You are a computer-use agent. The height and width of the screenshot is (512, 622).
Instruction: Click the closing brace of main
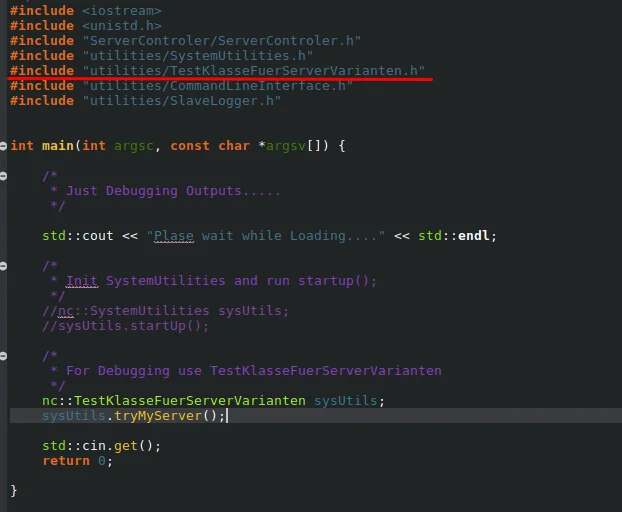click(x=14, y=491)
